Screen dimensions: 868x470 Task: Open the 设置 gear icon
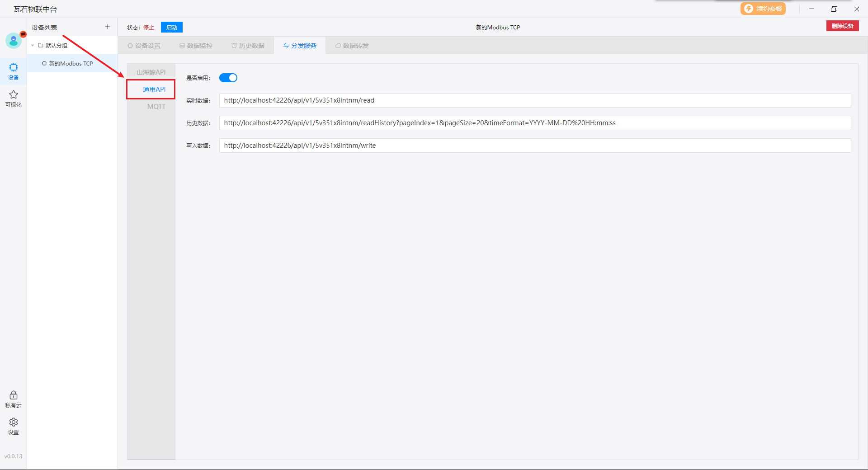14,423
